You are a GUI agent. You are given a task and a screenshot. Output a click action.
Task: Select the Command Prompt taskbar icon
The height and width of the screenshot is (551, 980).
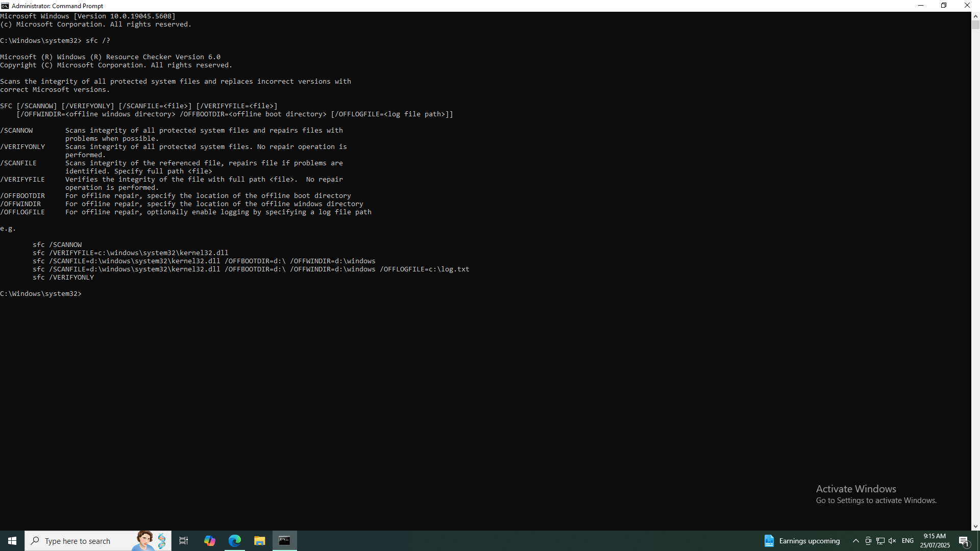pyautogui.click(x=285, y=541)
